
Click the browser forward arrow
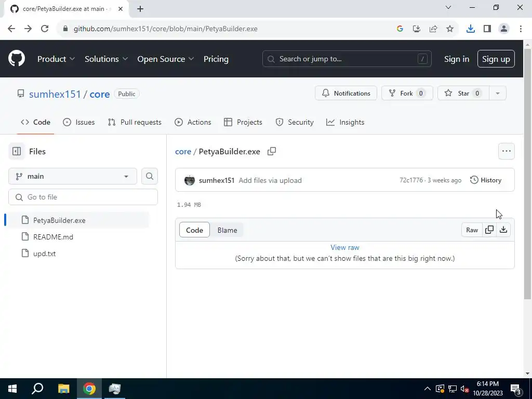click(x=28, y=29)
